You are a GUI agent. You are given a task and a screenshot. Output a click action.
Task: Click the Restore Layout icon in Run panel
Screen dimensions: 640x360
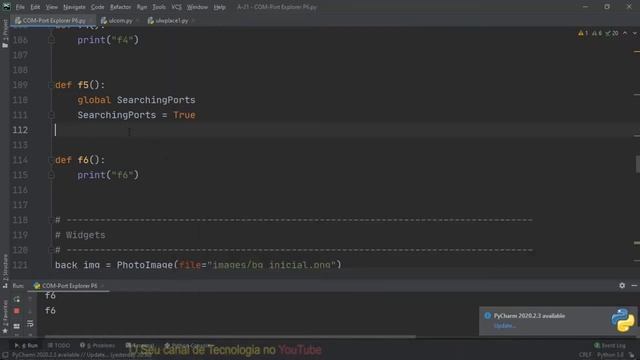coord(17,326)
